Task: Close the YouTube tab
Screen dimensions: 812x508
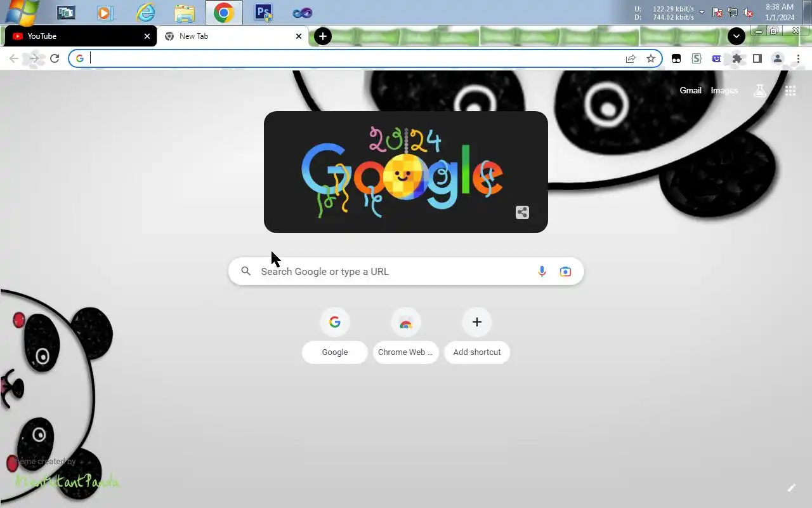Action: point(147,36)
